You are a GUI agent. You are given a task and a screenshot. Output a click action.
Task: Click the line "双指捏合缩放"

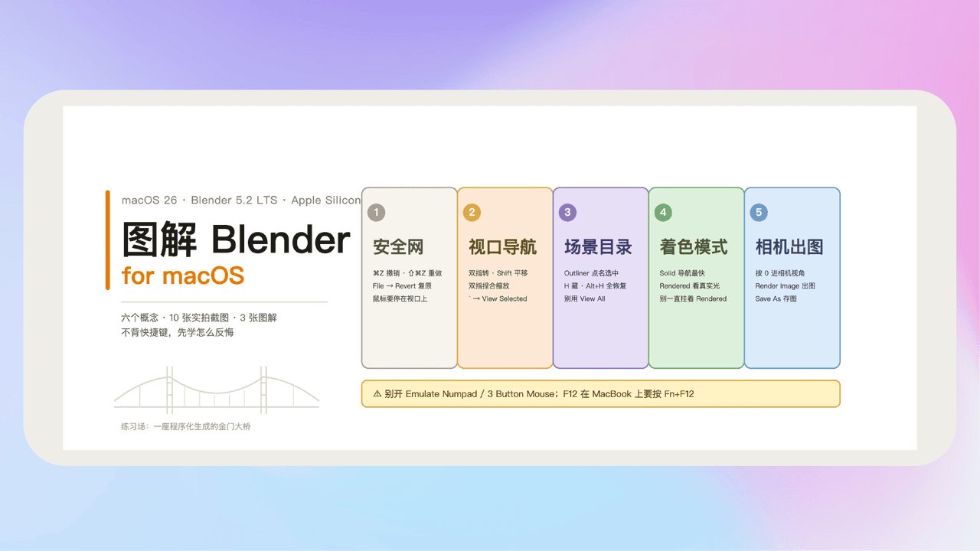(489, 286)
